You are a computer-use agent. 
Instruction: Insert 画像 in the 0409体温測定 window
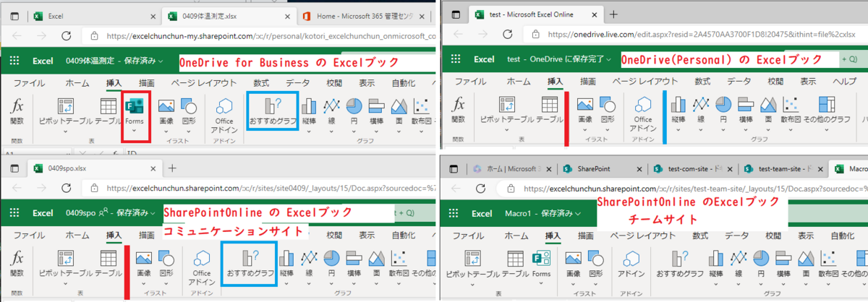pos(167,110)
